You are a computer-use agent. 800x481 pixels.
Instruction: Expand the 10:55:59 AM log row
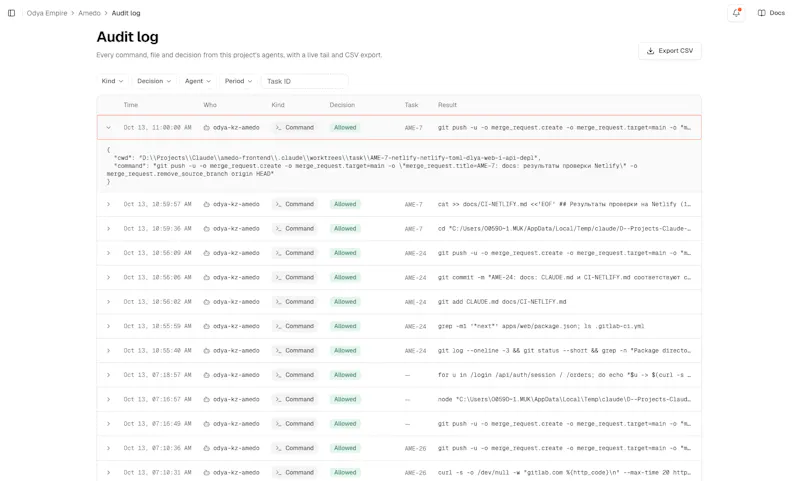[x=109, y=326]
